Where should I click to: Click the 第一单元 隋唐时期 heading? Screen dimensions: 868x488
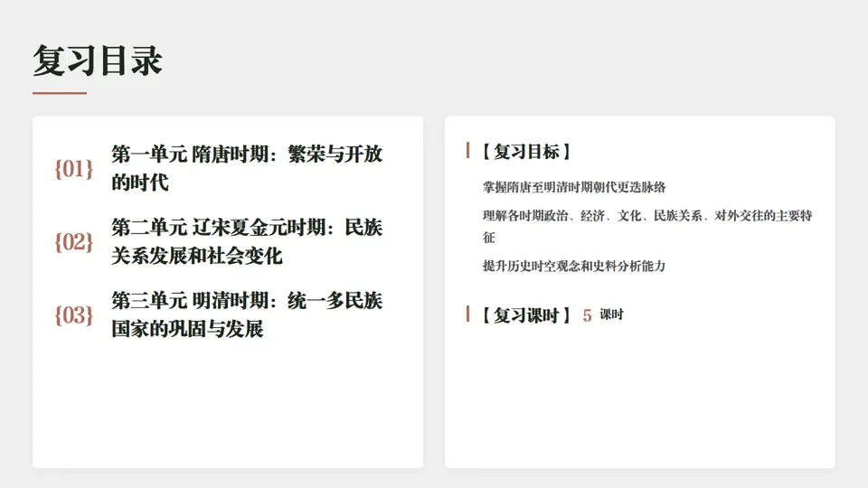coord(247,168)
